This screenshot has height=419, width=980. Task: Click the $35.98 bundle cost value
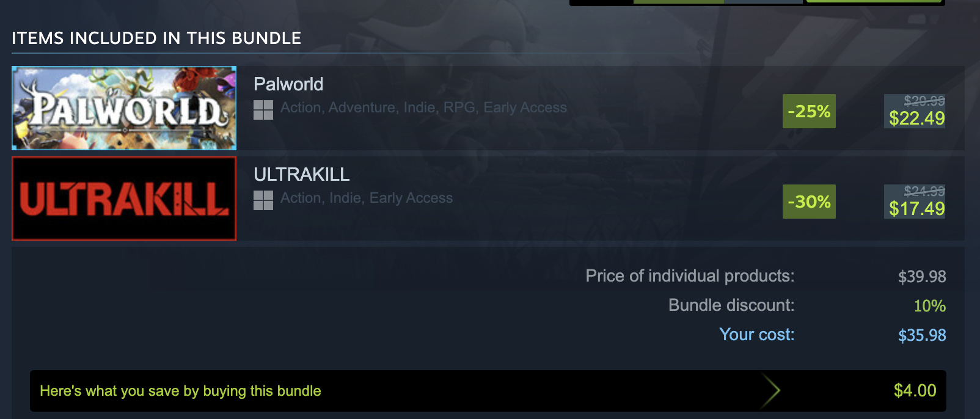tap(922, 335)
